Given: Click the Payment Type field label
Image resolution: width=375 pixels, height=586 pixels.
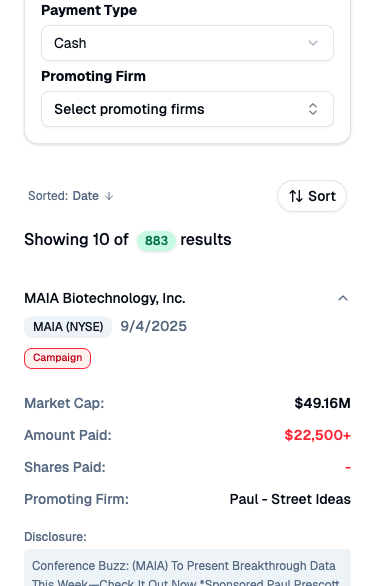Looking at the screenshot, I should pyautogui.click(x=89, y=10).
